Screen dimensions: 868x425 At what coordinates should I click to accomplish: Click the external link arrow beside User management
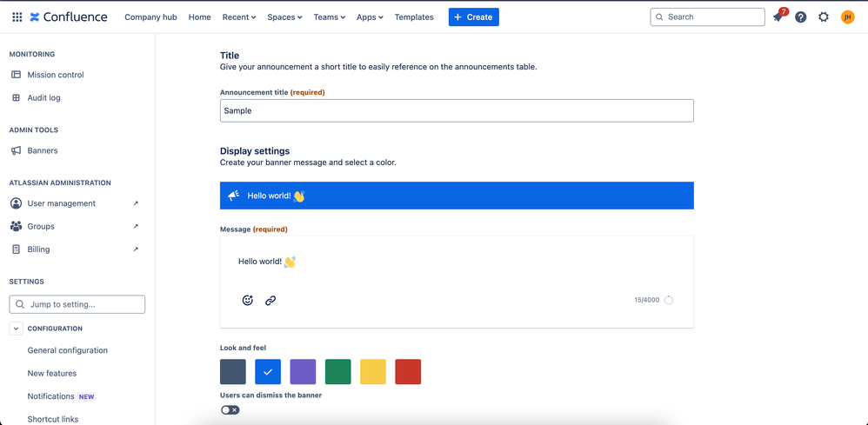click(x=136, y=203)
